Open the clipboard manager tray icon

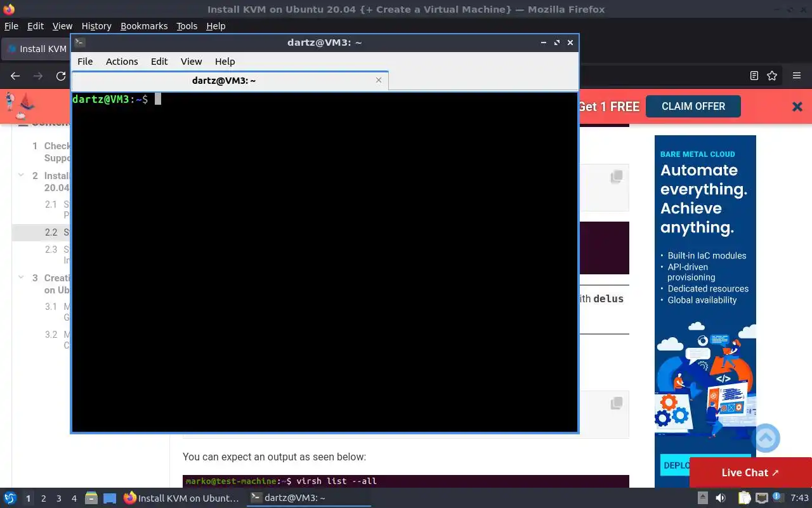(744, 498)
